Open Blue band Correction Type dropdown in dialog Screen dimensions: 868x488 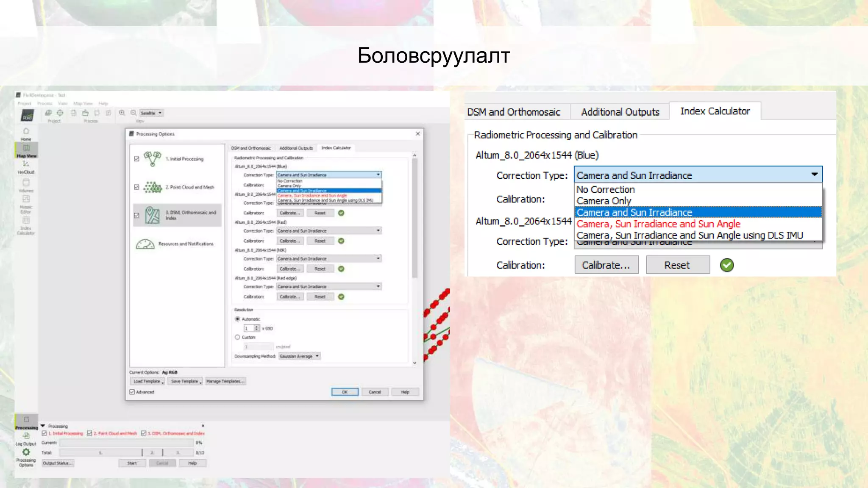pos(329,175)
